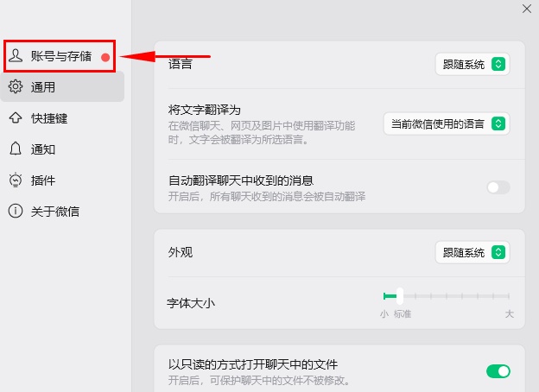The height and width of the screenshot is (392, 539).
Task: Open the 语言 dropdown set to 跟随系统
Action: coord(472,64)
